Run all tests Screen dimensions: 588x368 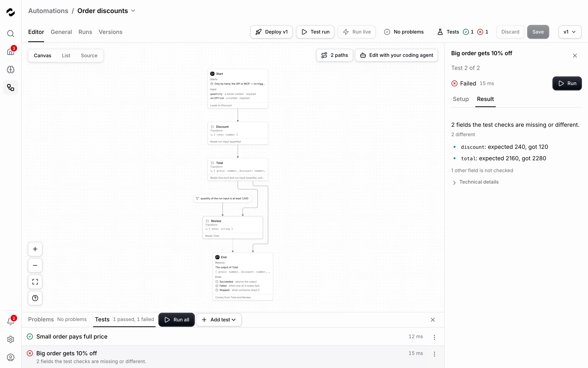[177, 320]
